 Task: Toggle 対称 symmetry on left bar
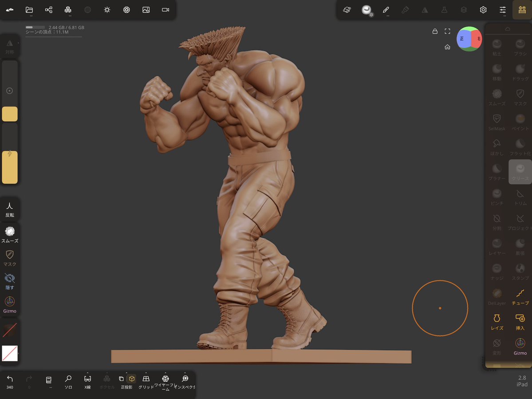(10, 47)
